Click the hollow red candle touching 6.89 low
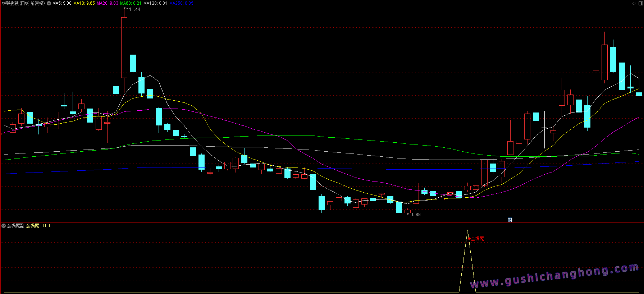Image resolution: width=644 pixels, height=294 pixels. coord(407,212)
